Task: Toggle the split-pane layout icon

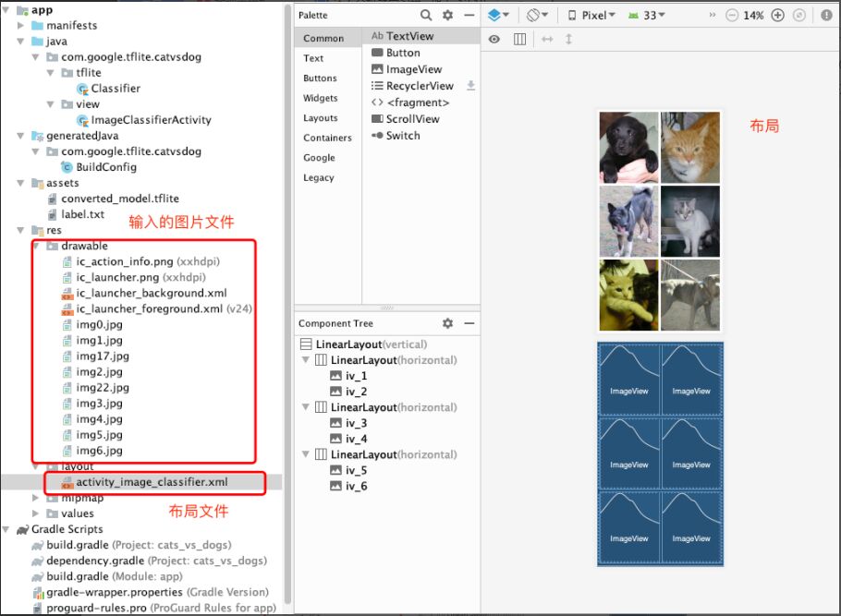Action: pos(519,39)
